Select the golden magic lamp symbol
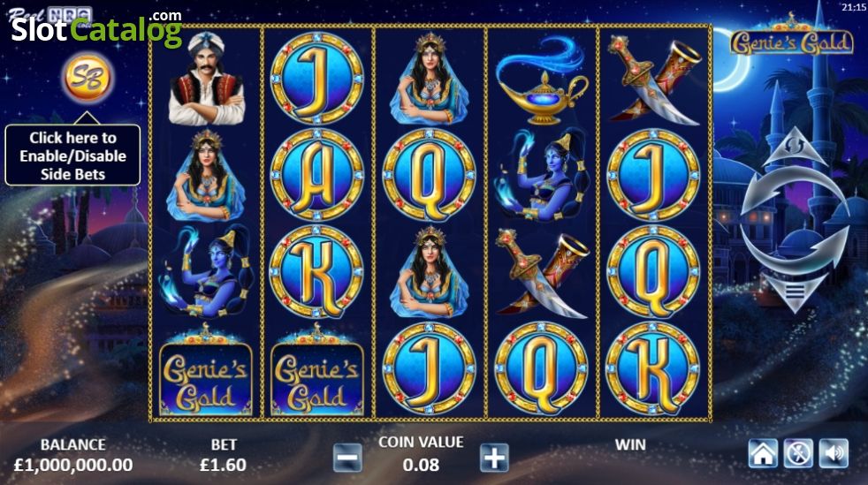868x485 pixels. pos(541,80)
